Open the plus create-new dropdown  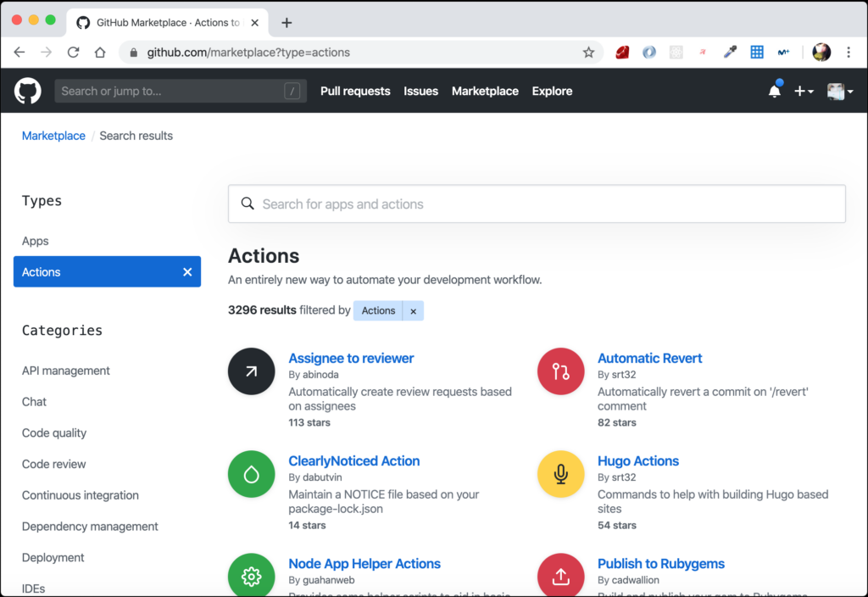click(x=804, y=91)
